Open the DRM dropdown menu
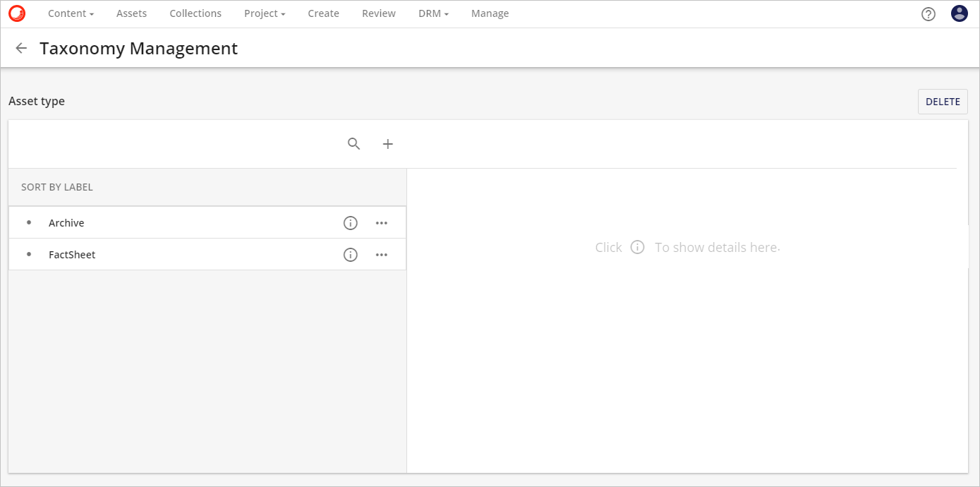Screen dimensions: 980x487 [433, 13]
